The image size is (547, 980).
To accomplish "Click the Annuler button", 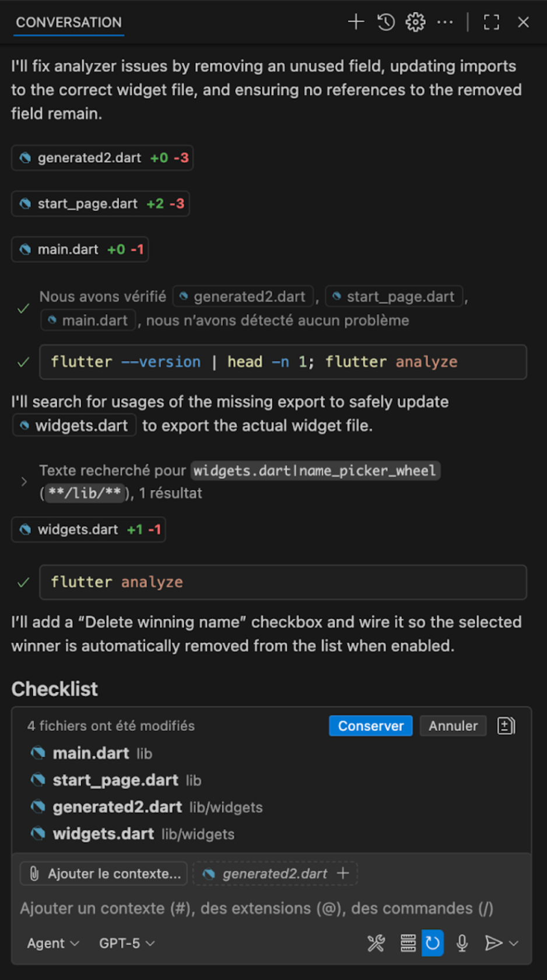I will click(x=453, y=726).
